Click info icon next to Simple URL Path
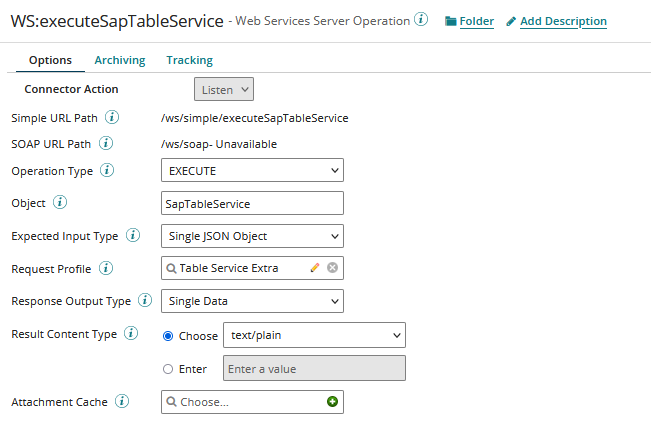This screenshot has width=651, height=426. click(112, 118)
